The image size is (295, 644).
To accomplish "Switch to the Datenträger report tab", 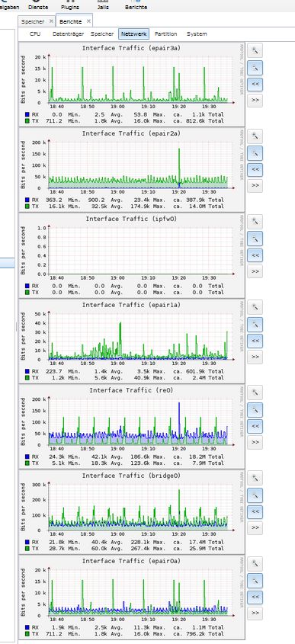I will click(x=68, y=34).
